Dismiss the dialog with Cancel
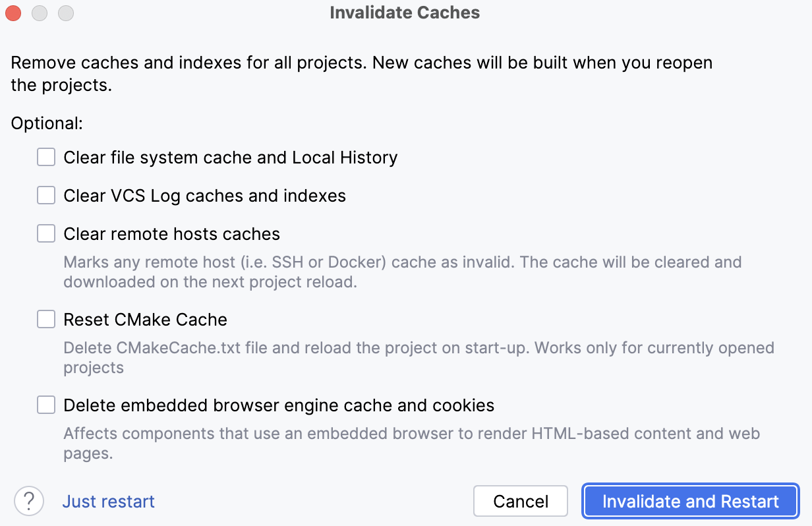 pos(520,501)
